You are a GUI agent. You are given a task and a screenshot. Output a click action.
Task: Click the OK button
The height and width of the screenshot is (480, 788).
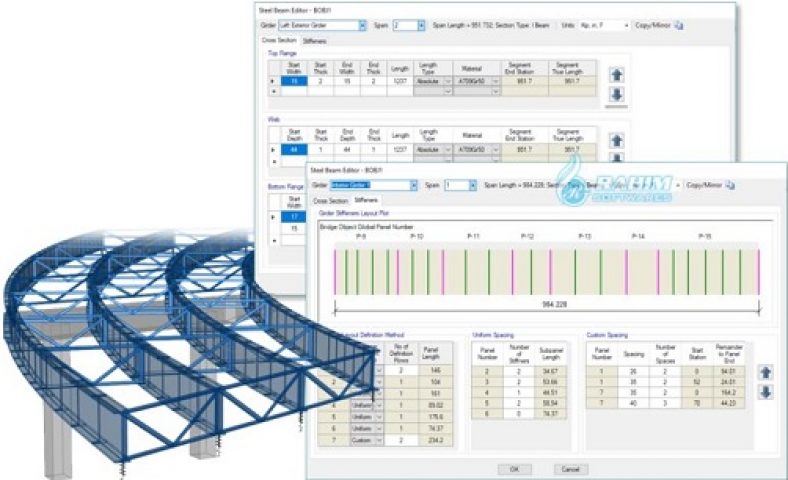coord(514,469)
